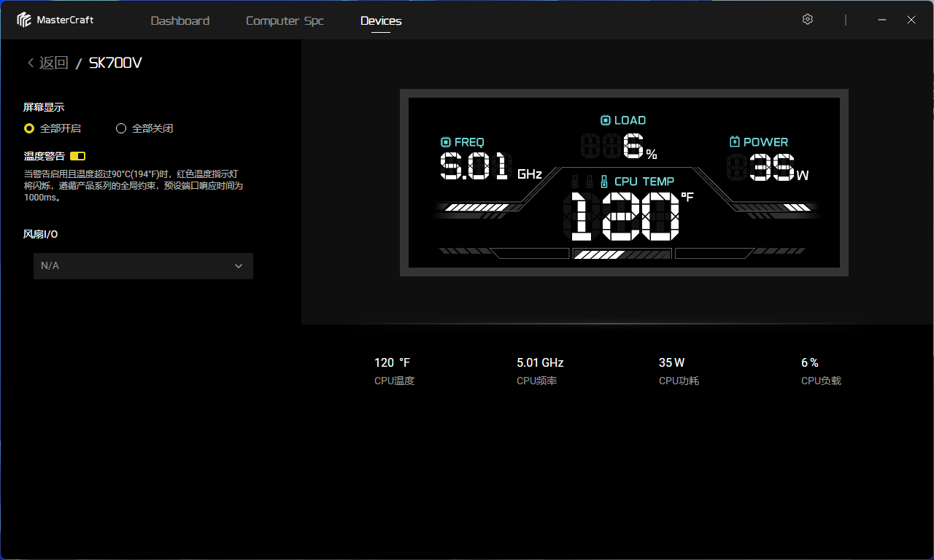Click the SK700V breadcrumb title

coord(115,63)
